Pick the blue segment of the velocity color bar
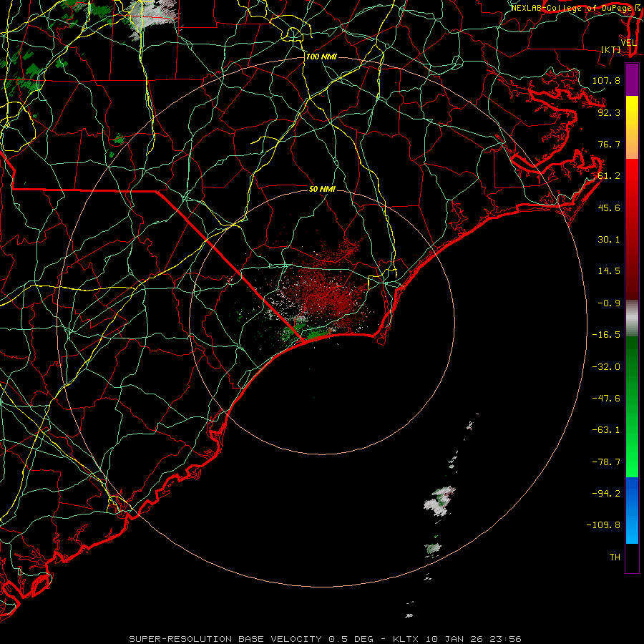This screenshot has height=644, width=644. coord(632,510)
